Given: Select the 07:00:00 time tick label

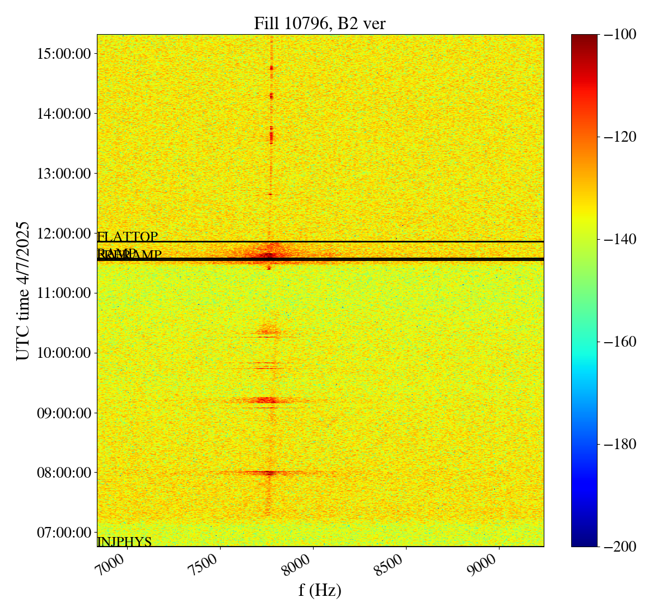Looking at the screenshot, I should pos(63,532).
